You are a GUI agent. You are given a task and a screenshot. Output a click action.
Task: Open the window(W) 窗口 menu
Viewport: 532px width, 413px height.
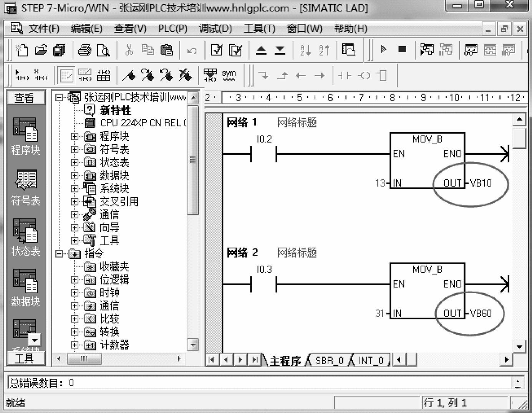pos(304,29)
